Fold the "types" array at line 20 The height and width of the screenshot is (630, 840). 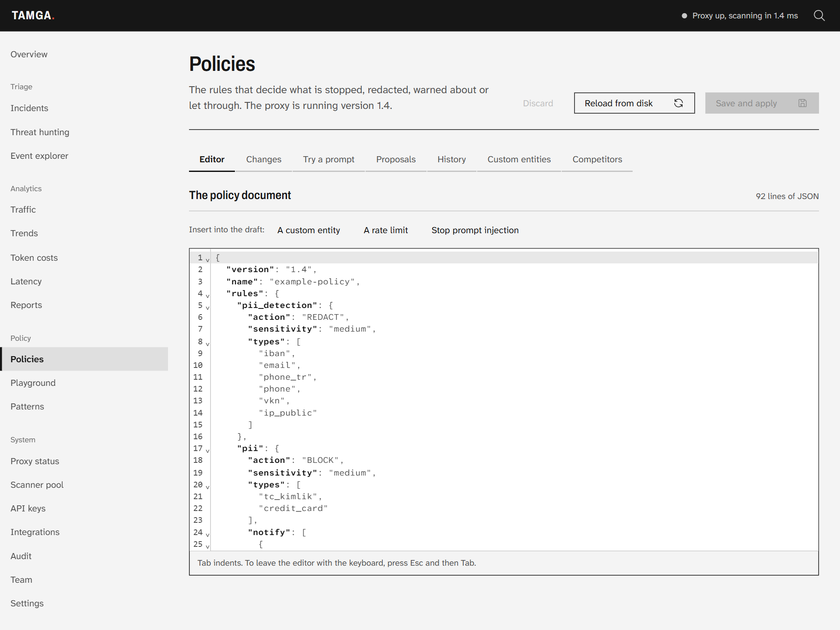[207, 487]
